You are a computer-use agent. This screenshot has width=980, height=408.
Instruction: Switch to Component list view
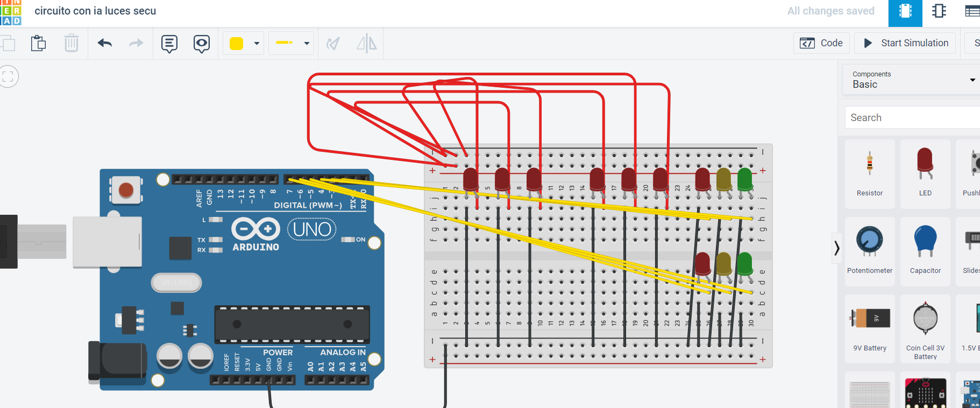(x=971, y=11)
